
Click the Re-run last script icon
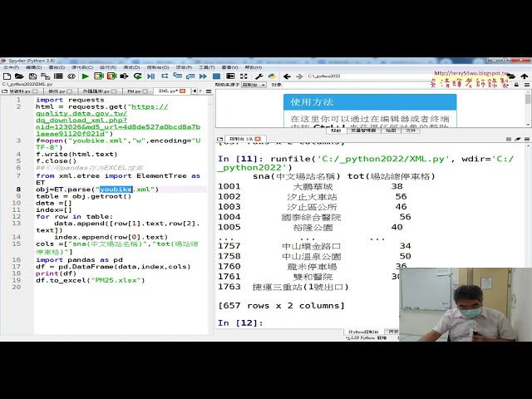(x=137, y=76)
